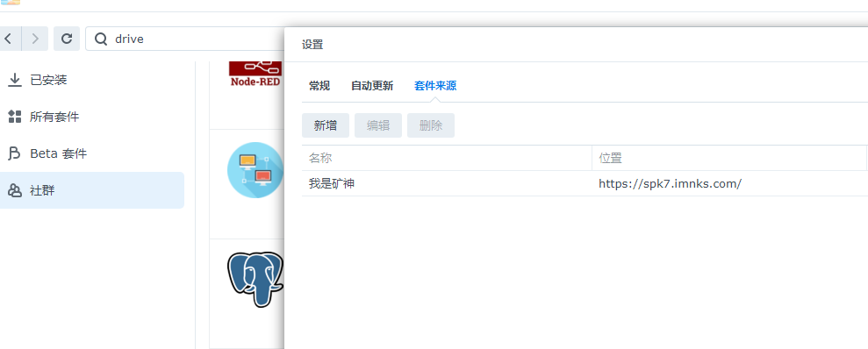This screenshot has height=349, width=868.
Task: Open the Node-RED package icon
Action: click(x=255, y=75)
